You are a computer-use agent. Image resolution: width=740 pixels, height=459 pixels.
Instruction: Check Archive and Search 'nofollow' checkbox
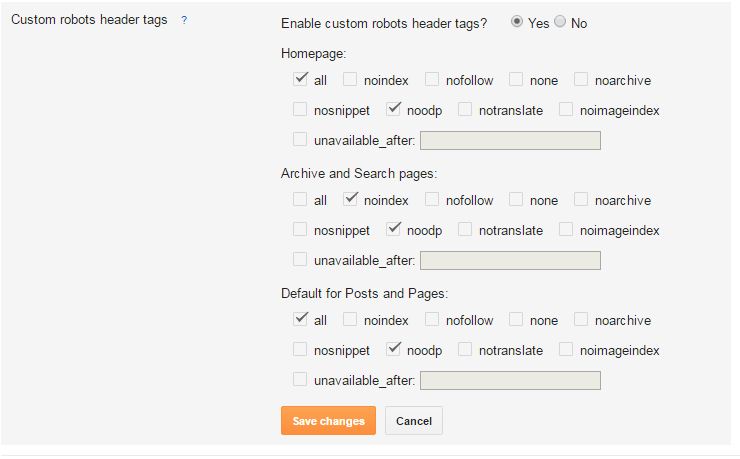(x=432, y=199)
